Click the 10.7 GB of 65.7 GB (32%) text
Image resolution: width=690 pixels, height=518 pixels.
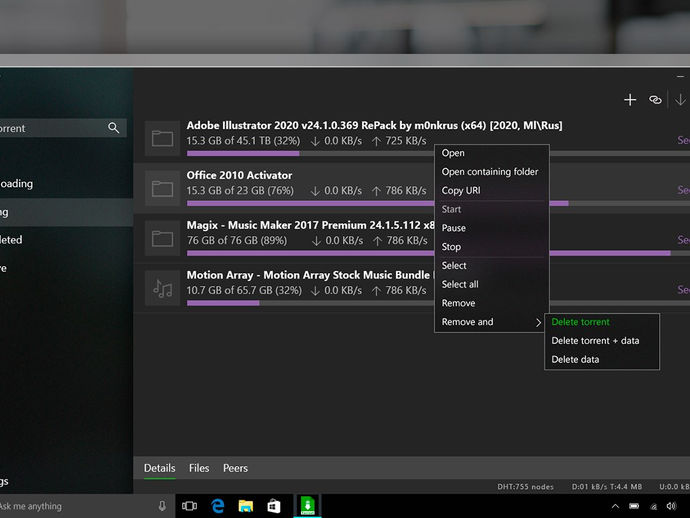coord(244,290)
